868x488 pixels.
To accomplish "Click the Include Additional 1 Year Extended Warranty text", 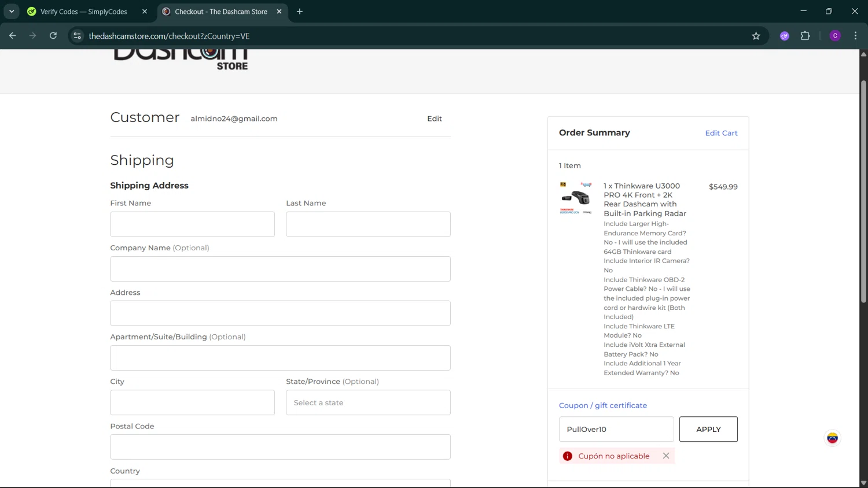I will 642,368.
